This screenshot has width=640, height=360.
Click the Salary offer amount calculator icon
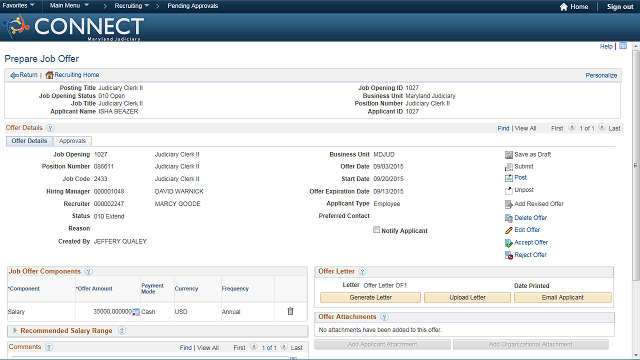pos(136,312)
